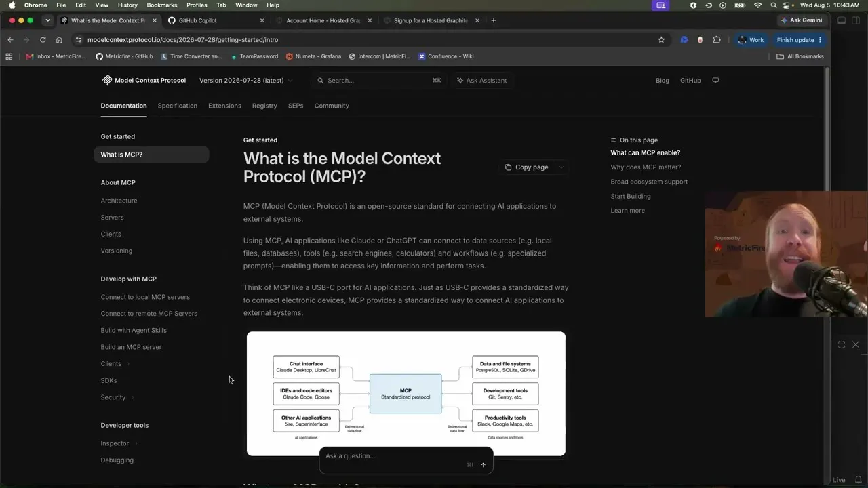
Task: Open the History menu in menu bar
Action: 127,5
